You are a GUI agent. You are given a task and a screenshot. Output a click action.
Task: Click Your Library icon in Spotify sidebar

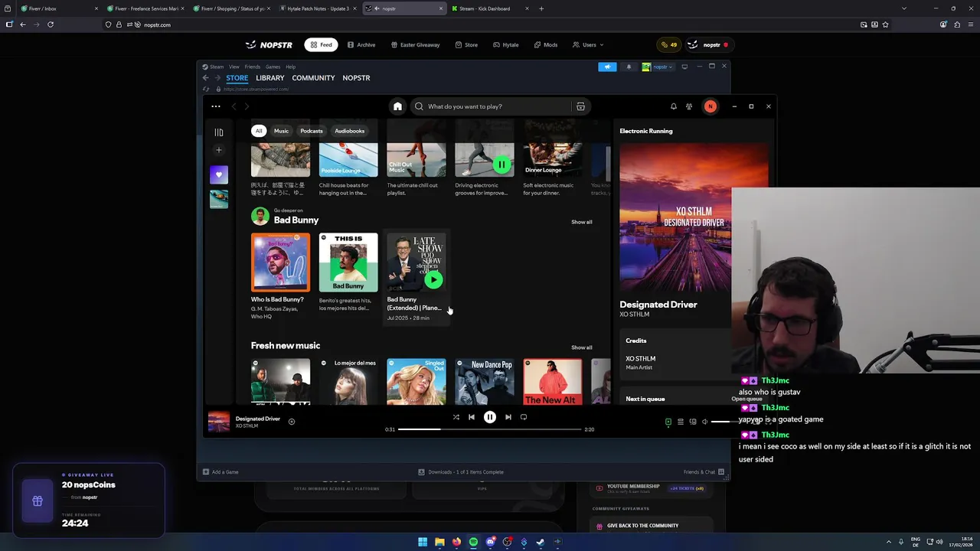coord(219,132)
